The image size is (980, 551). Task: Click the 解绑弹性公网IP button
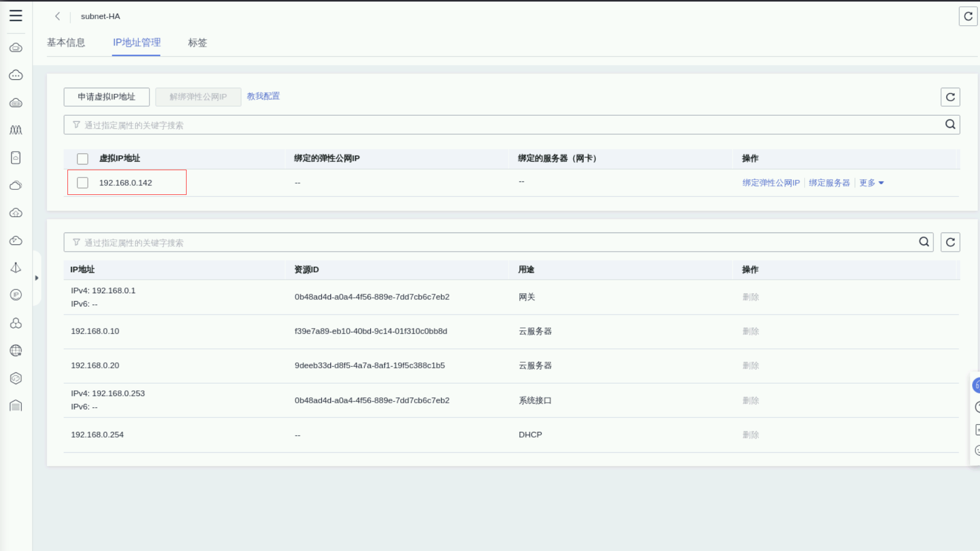pos(198,97)
